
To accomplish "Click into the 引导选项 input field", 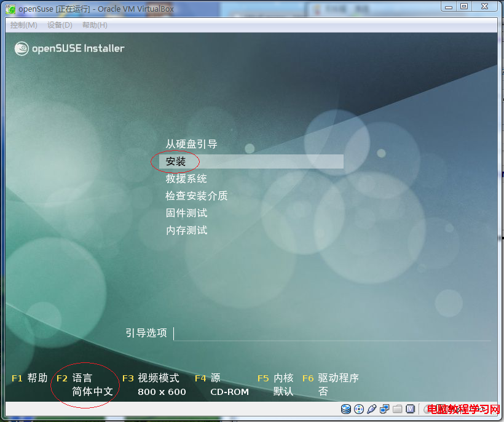I will pos(332,333).
